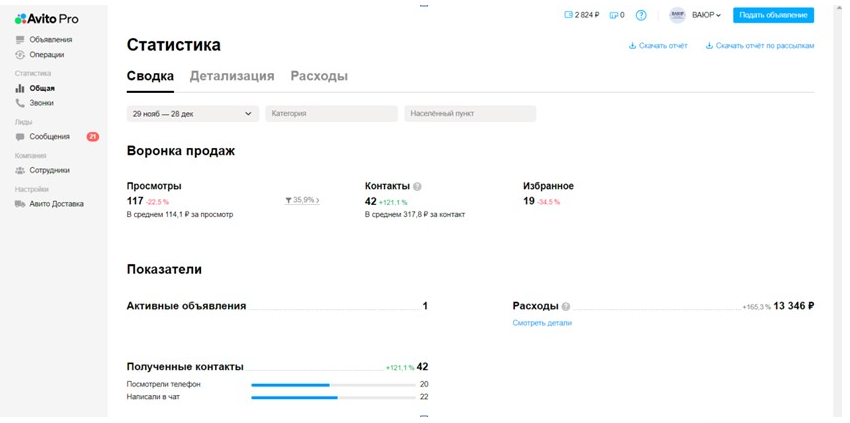Image resolution: width=850 pixels, height=423 pixels.
Task: Click the Избранное value 19
Action: (529, 201)
